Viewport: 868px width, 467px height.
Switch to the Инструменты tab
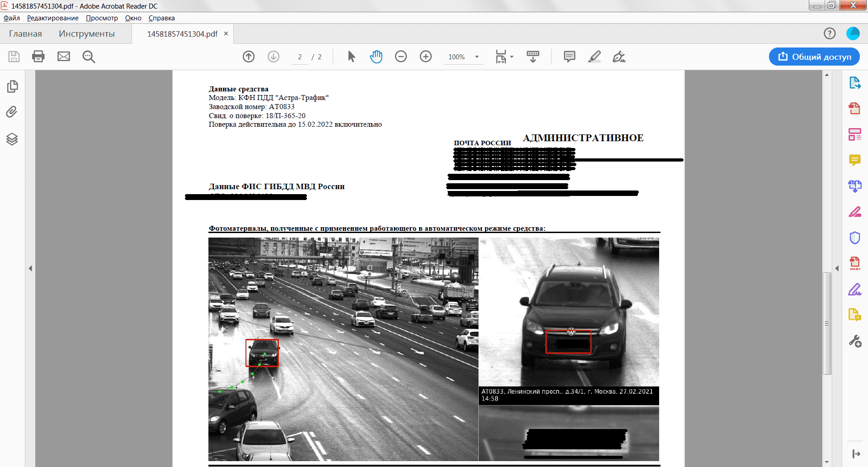[x=86, y=34]
